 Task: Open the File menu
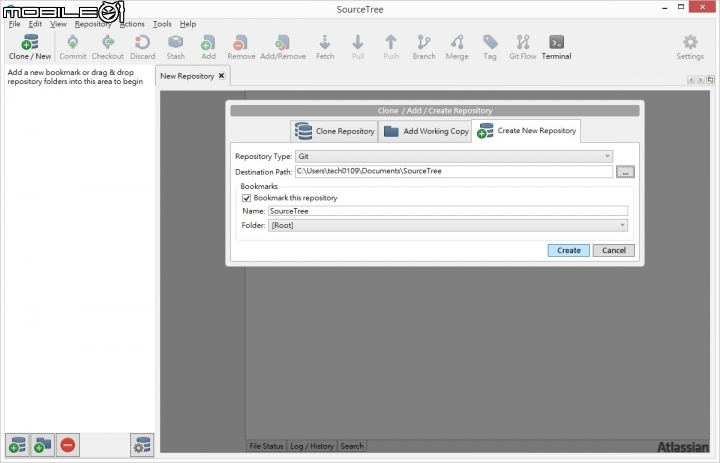[x=14, y=24]
